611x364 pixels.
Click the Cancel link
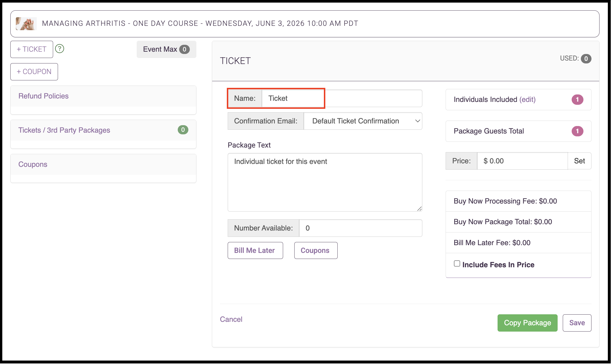231,320
